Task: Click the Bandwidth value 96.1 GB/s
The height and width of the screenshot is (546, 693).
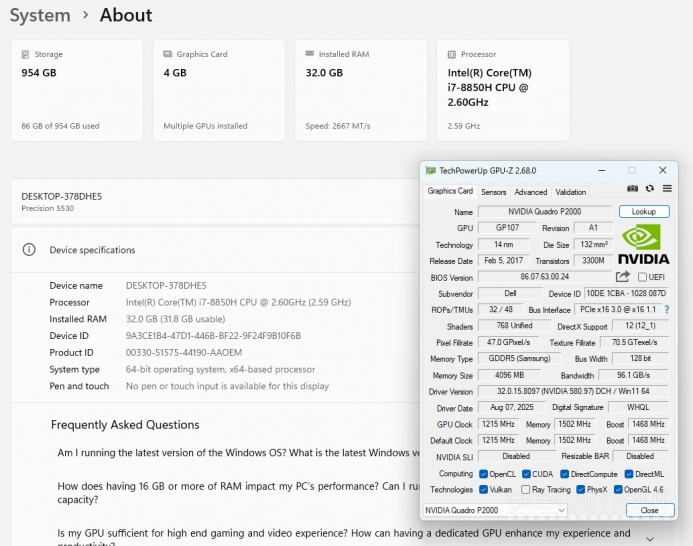Action: (633, 375)
